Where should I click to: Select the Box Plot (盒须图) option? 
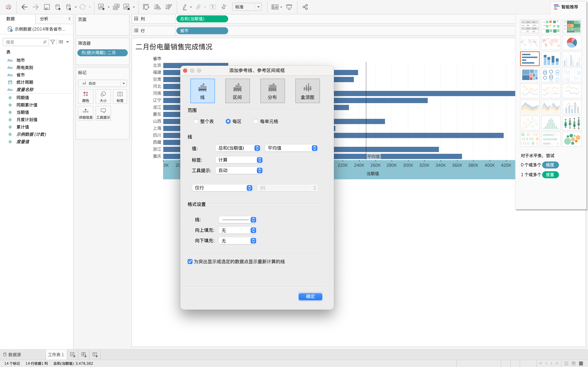[x=307, y=91]
